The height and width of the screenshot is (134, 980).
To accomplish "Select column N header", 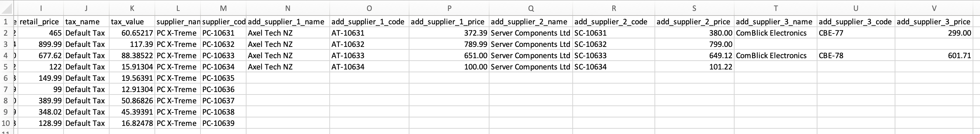I will pos(288,8).
